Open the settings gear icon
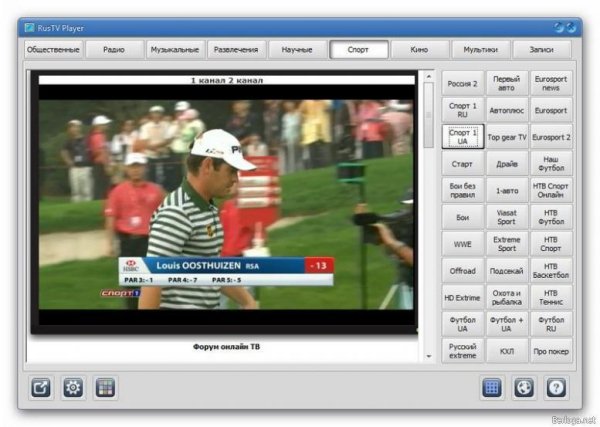600x427 pixels. click(73, 388)
